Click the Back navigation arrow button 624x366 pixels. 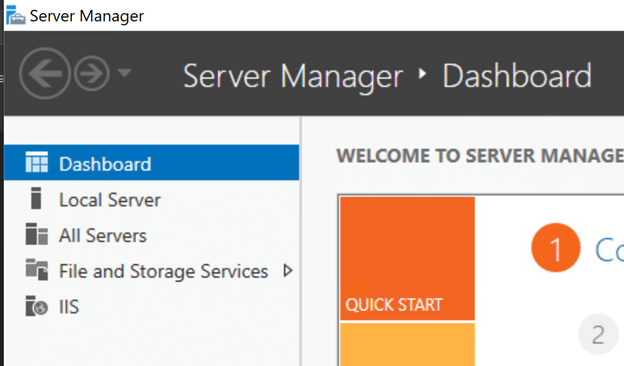(x=45, y=73)
